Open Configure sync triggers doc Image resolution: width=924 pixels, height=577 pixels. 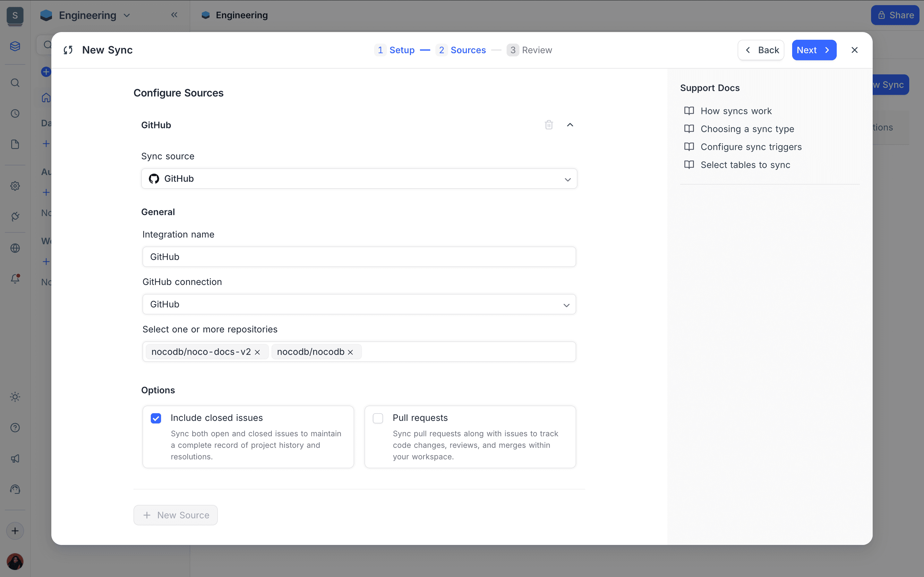[x=751, y=147]
